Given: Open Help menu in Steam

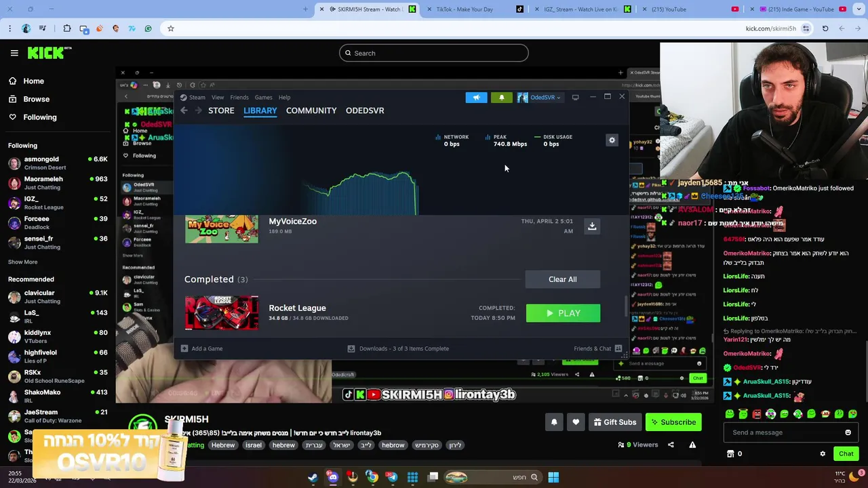Looking at the screenshot, I should click(x=284, y=98).
